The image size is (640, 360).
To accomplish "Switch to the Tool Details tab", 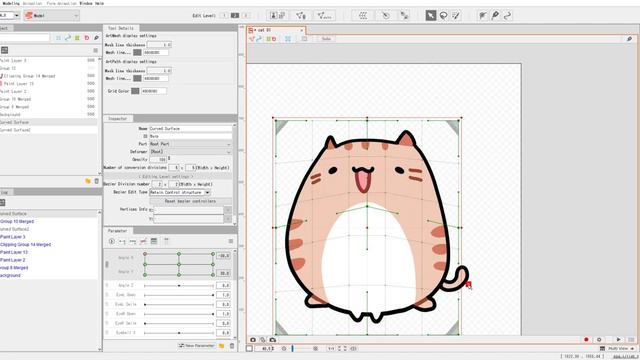I will coord(120,28).
